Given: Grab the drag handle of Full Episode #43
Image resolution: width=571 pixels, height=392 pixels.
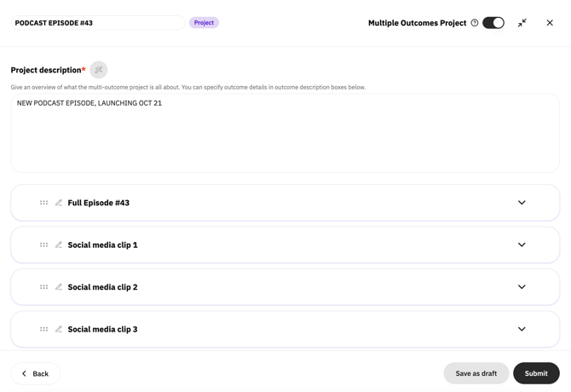Looking at the screenshot, I should pyautogui.click(x=43, y=203).
